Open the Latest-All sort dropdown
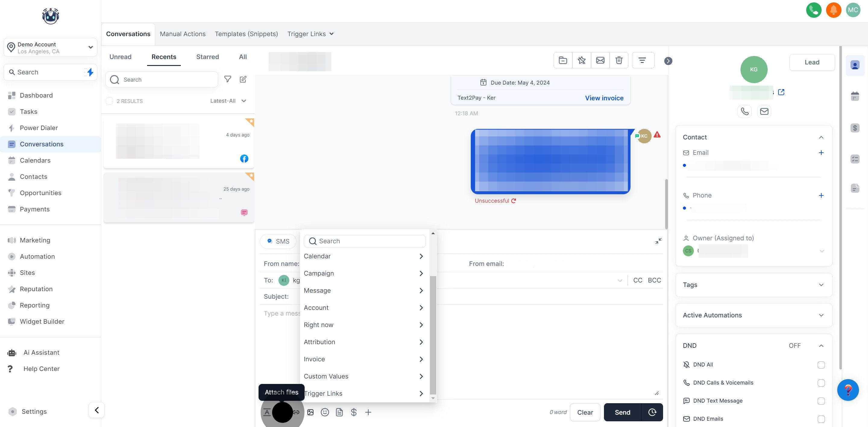The width and height of the screenshot is (868, 427). click(x=228, y=101)
